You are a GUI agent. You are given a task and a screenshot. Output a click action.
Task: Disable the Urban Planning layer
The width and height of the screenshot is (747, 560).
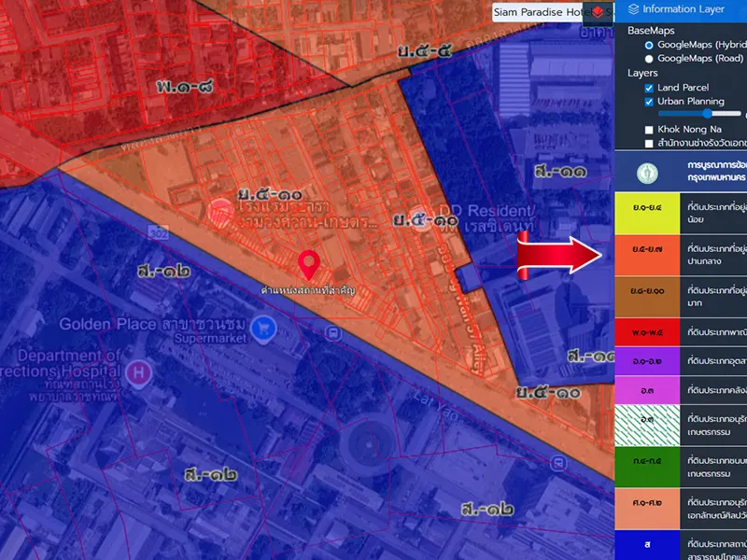click(649, 102)
